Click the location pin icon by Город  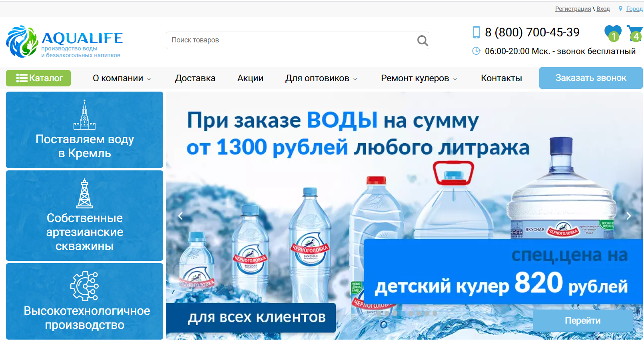coord(620,8)
